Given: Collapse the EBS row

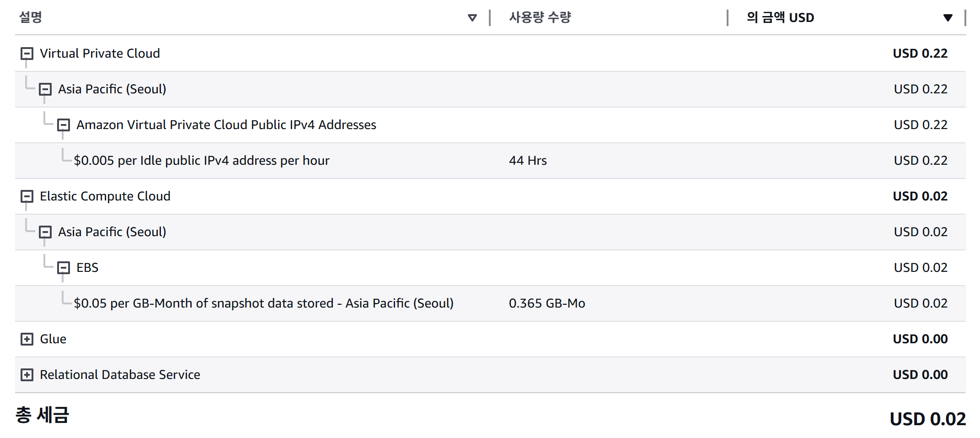Looking at the screenshot, I should pos(64,268).
